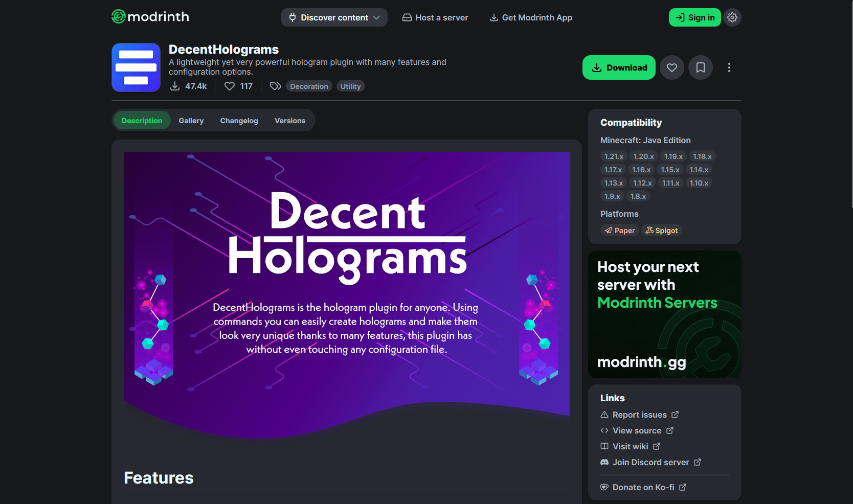Open the Discover content dropdown

point(334,17)
